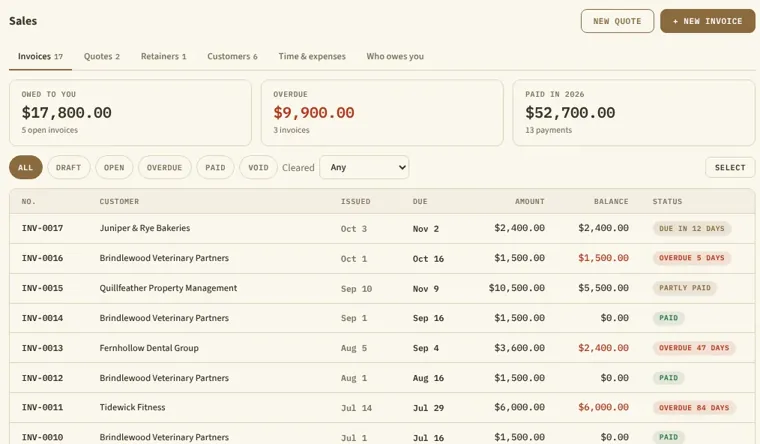Click the Overdue 47 Days status badge
Image resolution: width=760 pixels, height=444 pixels.
(694, 348)
